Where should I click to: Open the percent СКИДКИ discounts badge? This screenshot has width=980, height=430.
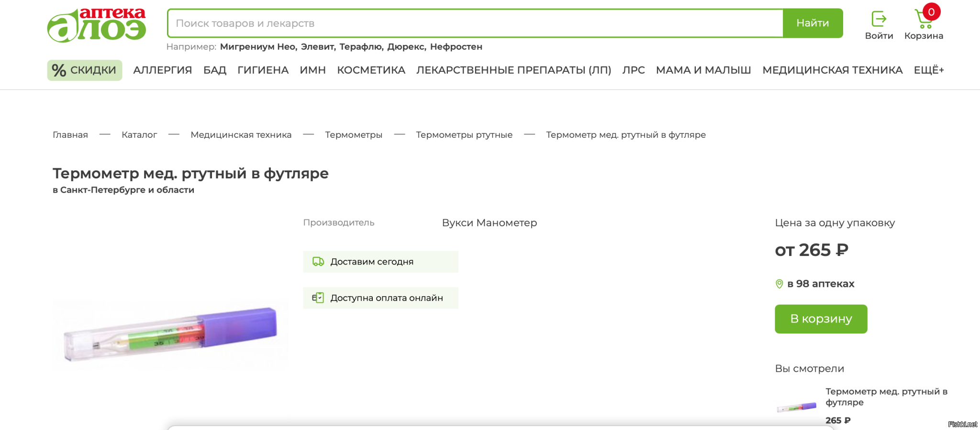(85, 70)
